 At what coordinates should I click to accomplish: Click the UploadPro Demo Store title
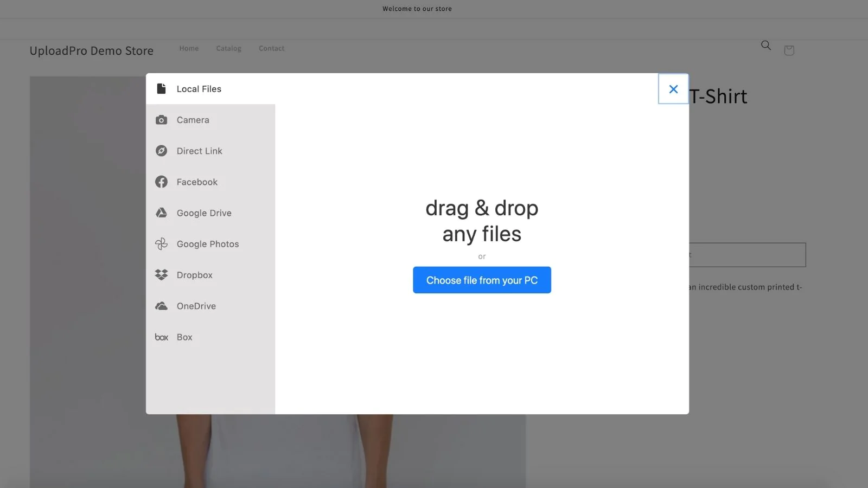click(91, 50)
